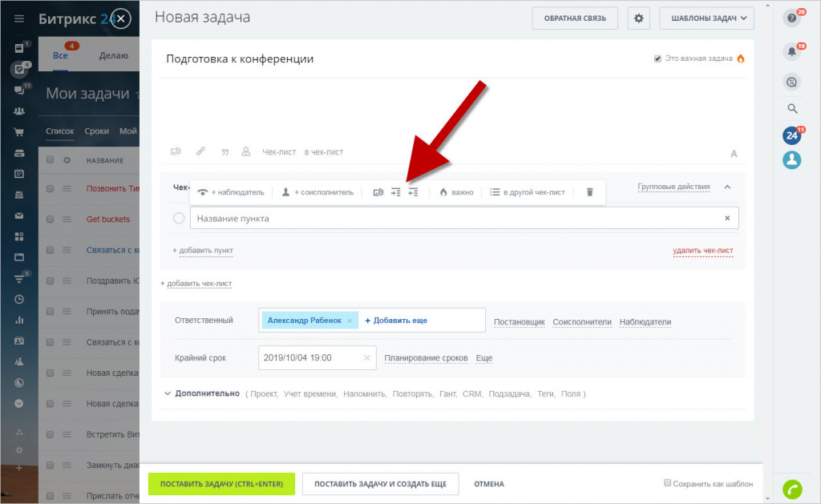Click the outdent checklist item icon

413,192
